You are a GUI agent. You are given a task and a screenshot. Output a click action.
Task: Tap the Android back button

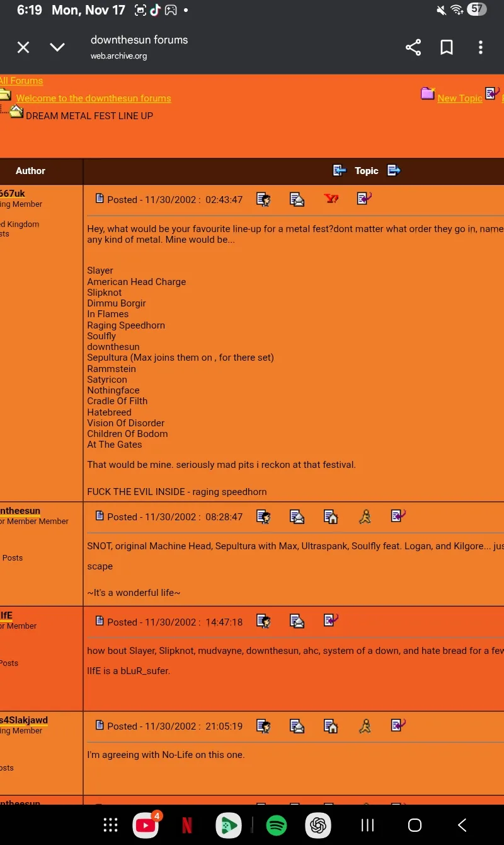(x=462, y=825)
